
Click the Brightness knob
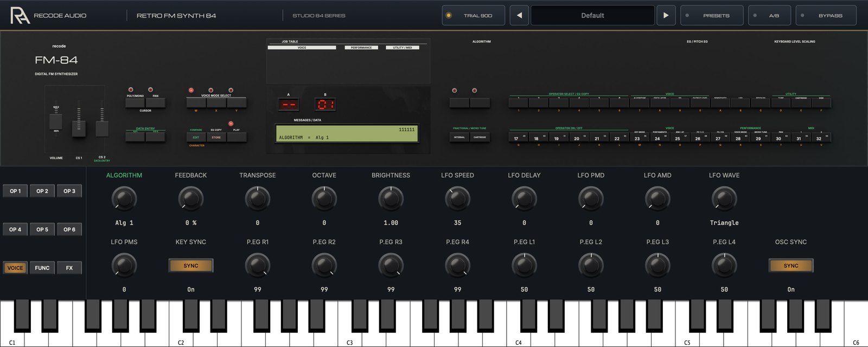coord(391,198)
